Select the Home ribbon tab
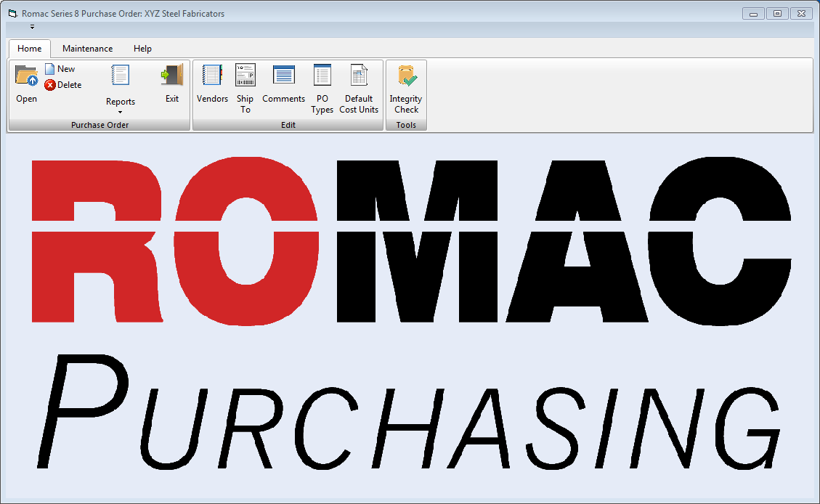This screenshot has width=820, height=504. tap(30, 49)
